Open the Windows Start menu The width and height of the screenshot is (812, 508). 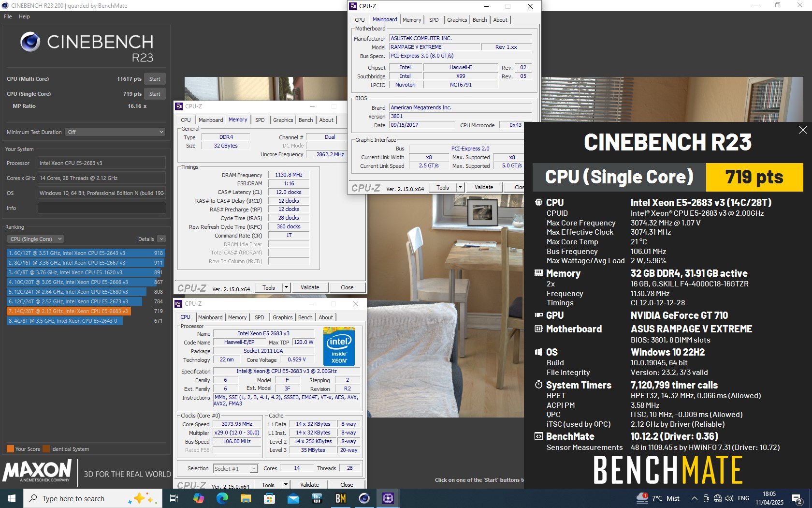(12, 498)
